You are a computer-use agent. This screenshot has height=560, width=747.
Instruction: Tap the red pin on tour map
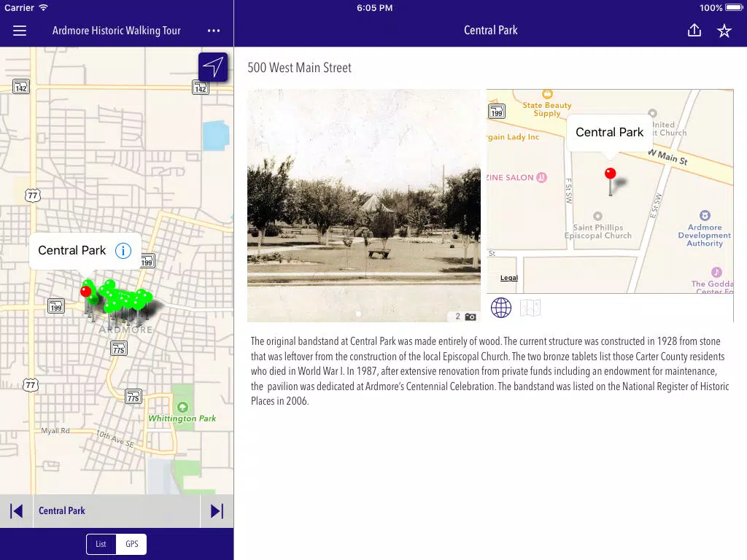(x=86, y=292)
